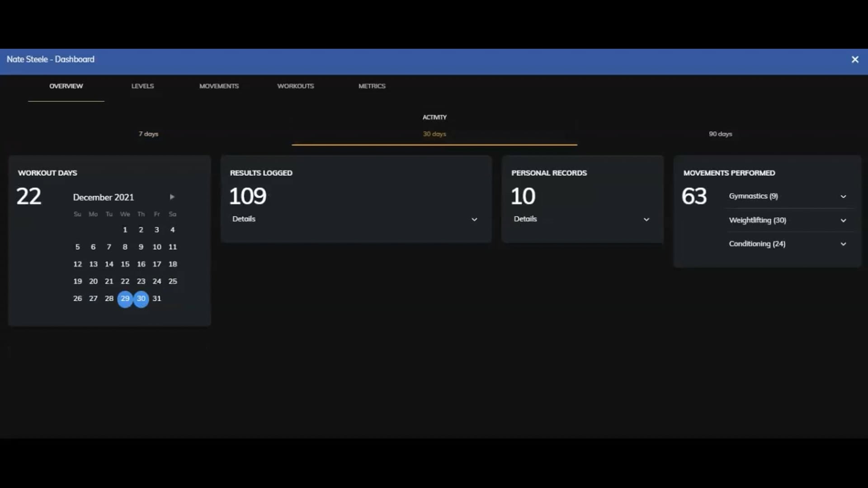Open the Movements tab
868x488 pixels.
[219, 86]
